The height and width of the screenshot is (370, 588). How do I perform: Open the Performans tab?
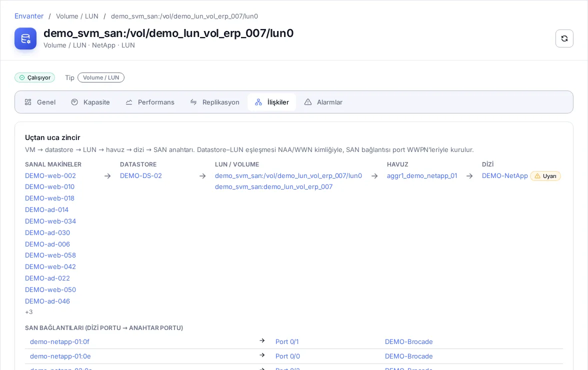[150, 102]
